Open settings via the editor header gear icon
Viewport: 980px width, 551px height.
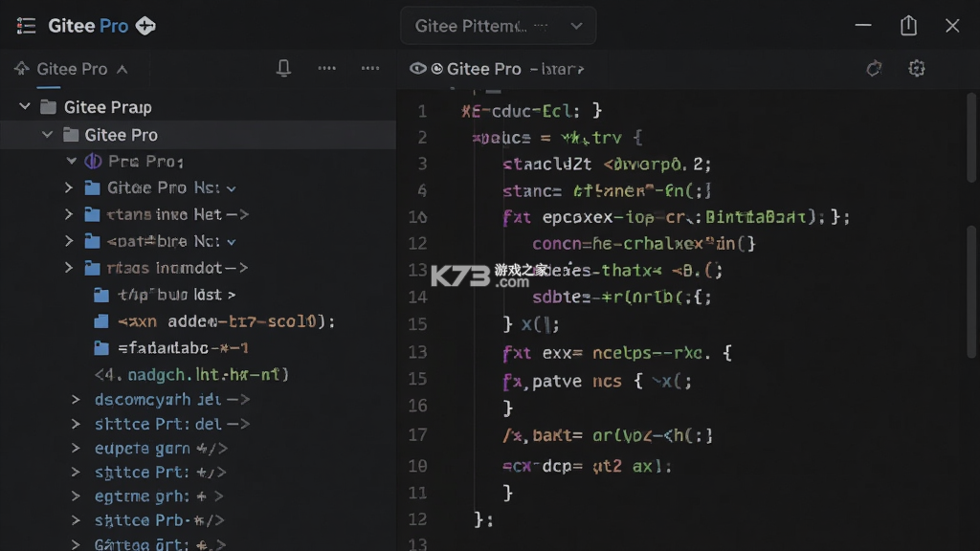point(917,68)
